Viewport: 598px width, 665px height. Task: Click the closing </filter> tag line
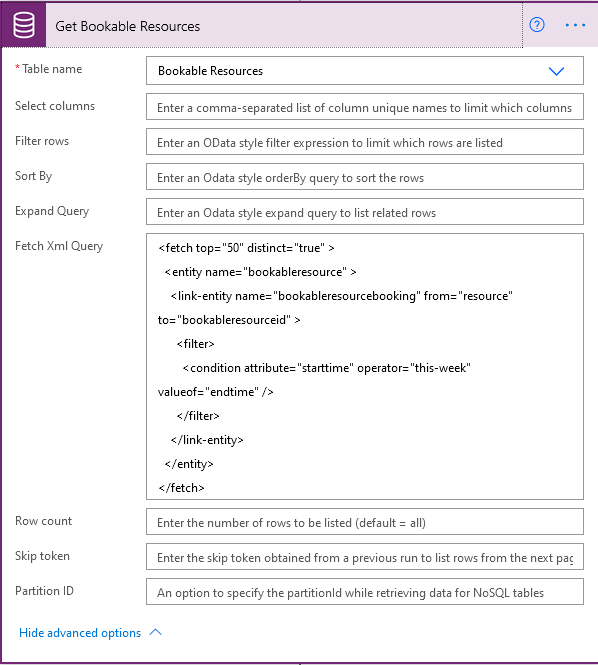(198, 416)
